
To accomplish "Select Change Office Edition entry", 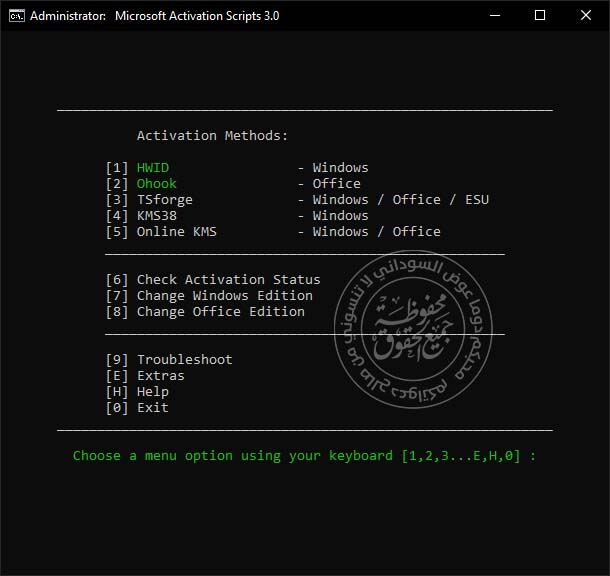I will click(221, 312).
